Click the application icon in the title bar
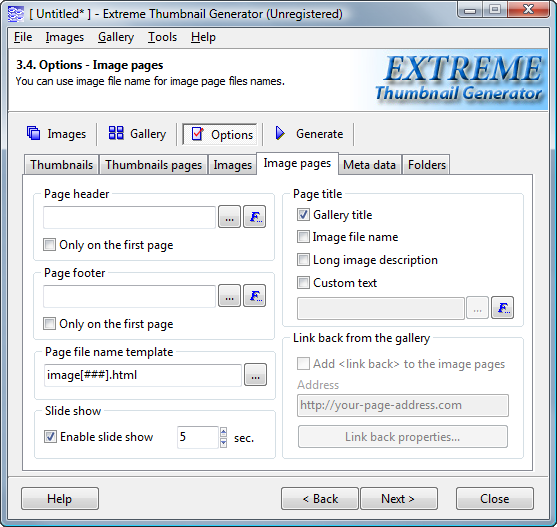 (16, 14)
